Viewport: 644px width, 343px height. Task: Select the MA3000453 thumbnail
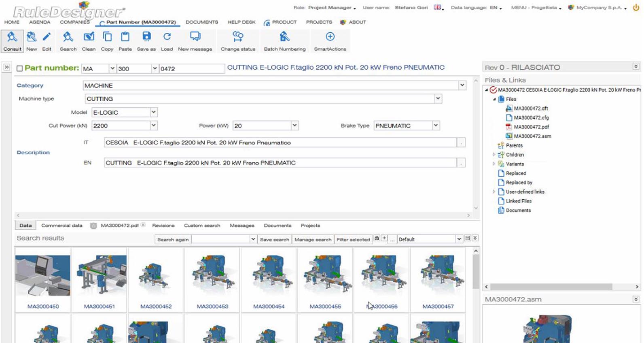[x=212, y=280]
